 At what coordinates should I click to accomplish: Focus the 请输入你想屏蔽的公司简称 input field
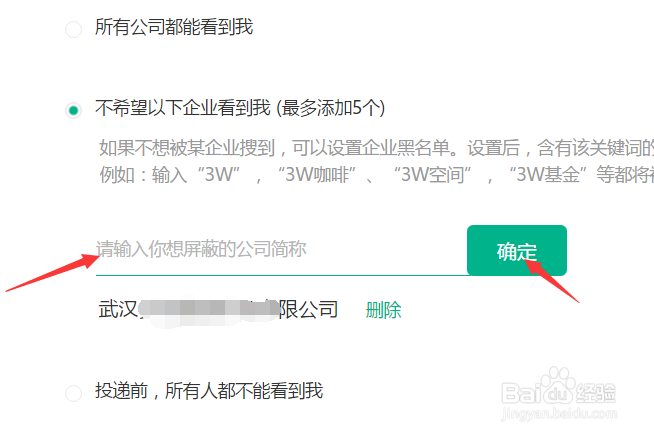pyautogui.click(x=282, y=250)
